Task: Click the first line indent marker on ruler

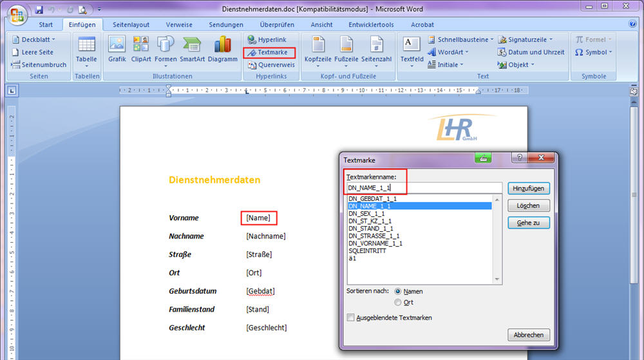Action: [168, 87]
